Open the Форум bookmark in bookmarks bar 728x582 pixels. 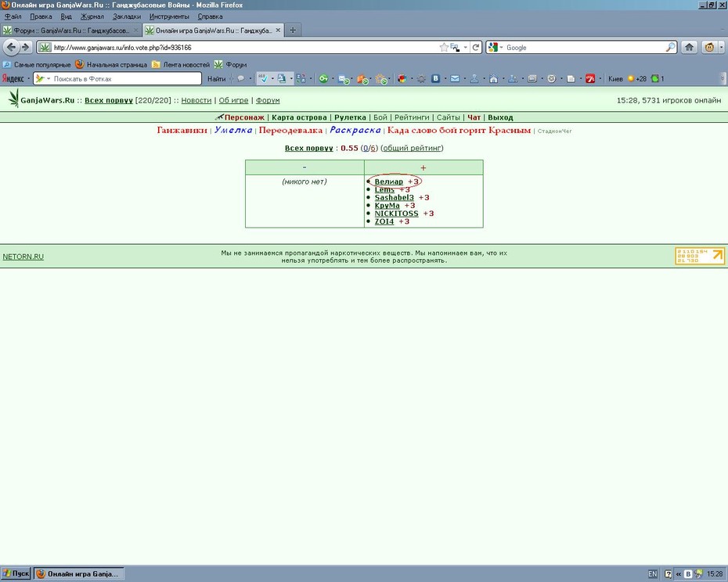pyautogui.click(x=231, y=64)
